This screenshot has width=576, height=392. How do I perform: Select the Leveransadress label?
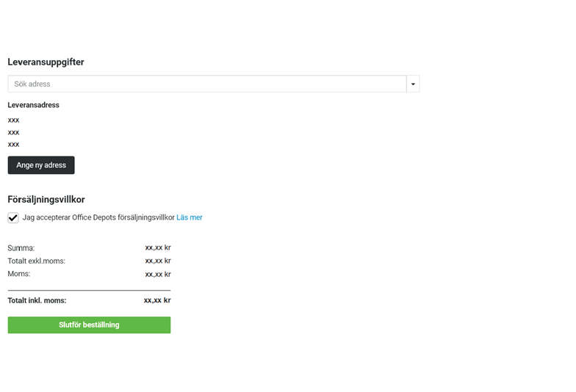pos(34,105)
